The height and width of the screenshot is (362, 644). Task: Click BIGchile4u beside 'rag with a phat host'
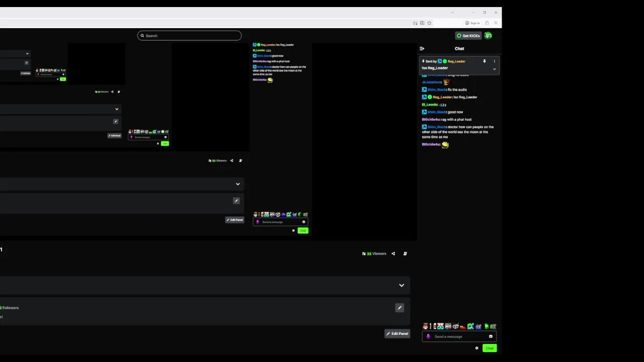431,120
